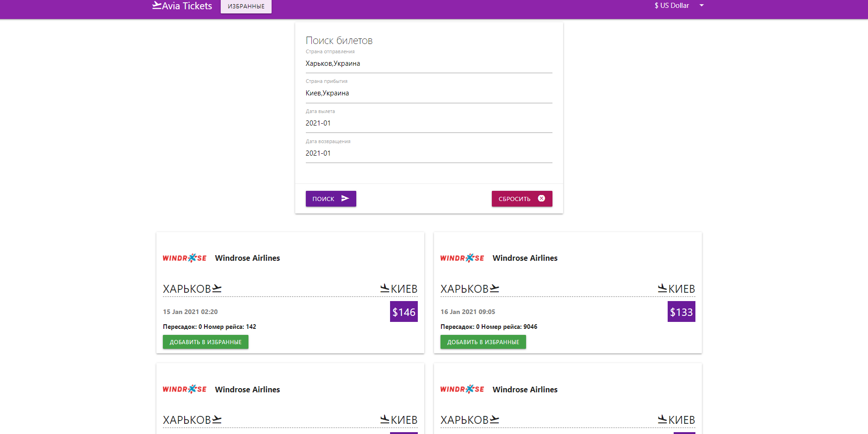The width and height of the screenshot is (868, 434).
Task: Add flight 9046 to favorites
Action: 483,342
